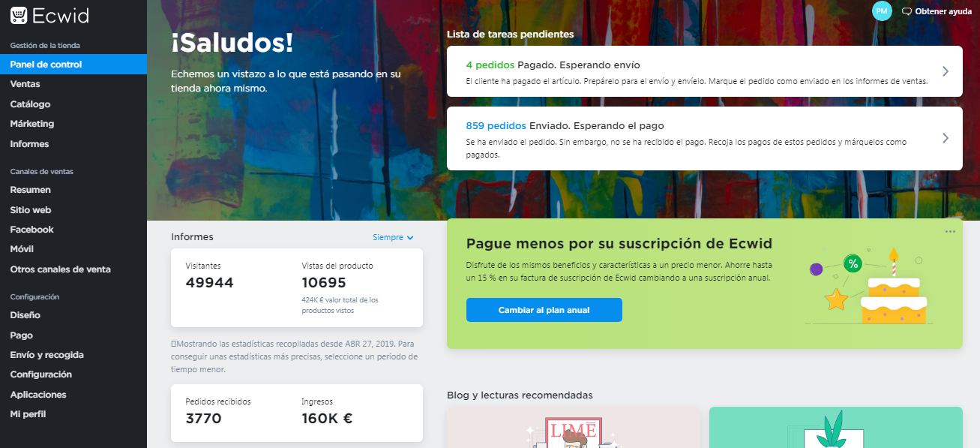Click the Obtener ayuda link
The image size is (980, 448).
coord(943,11)
